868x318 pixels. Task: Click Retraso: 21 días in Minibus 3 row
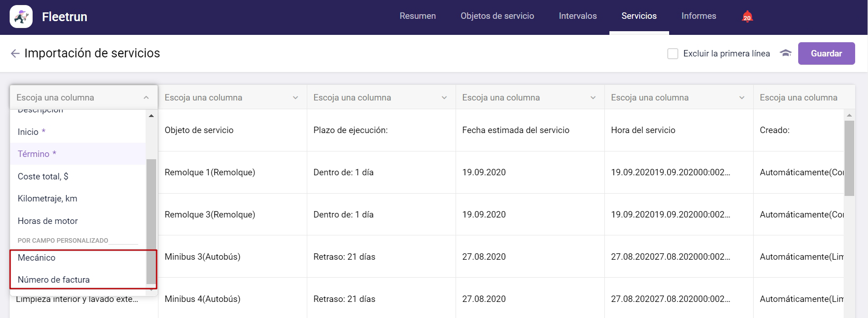click(381, 257)
